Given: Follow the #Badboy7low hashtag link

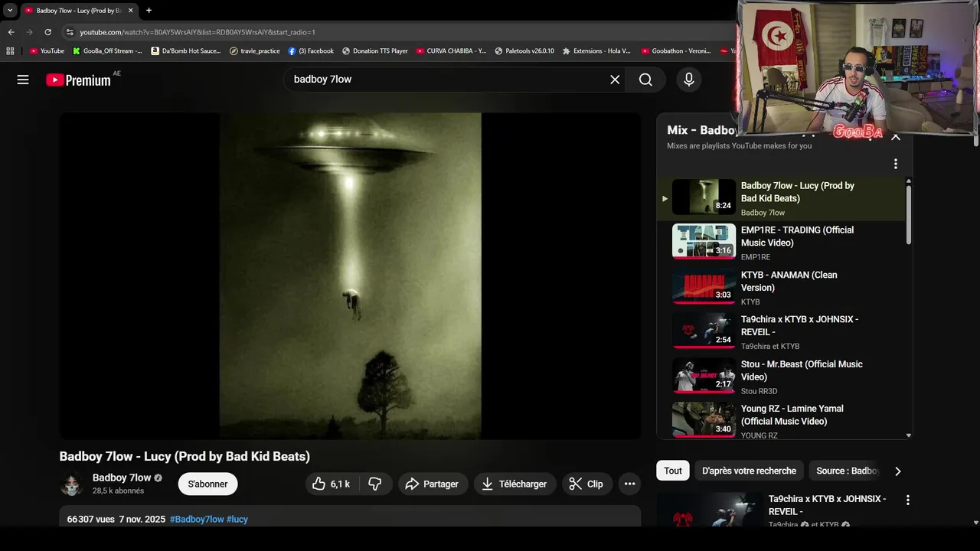Looking at the screenshot, I should (x=197, y=519).
